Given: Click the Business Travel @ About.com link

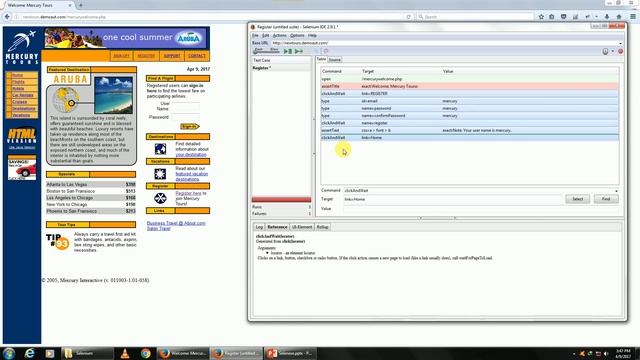Looking at the screenshot, I should coord(176,223).
